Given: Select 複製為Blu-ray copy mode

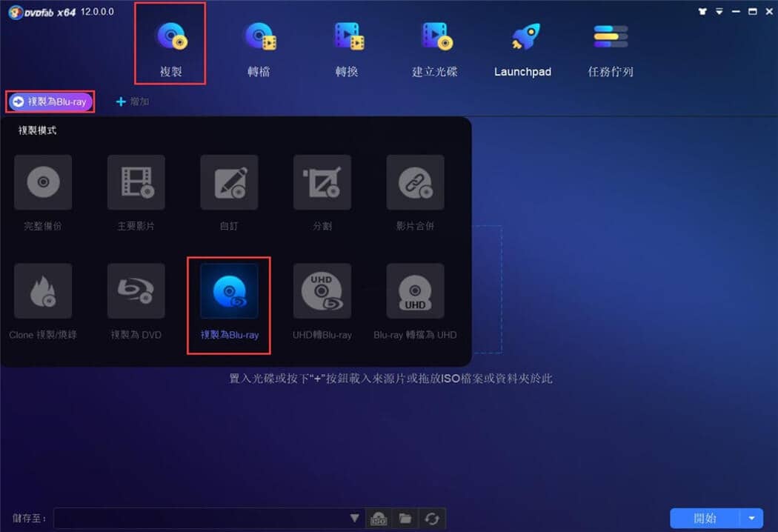Looking at the screenshot, I should coord(229,302).
